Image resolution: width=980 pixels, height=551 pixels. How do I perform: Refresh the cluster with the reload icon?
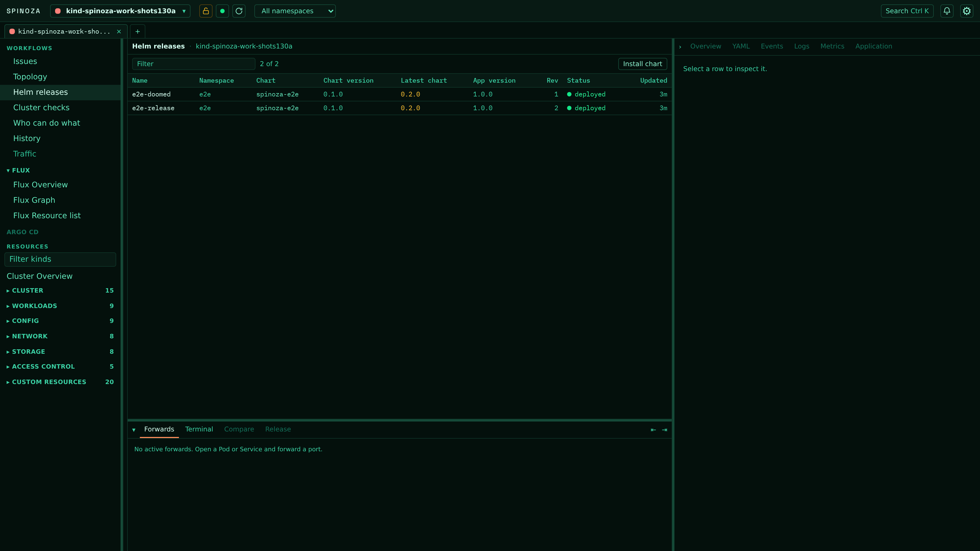pyautogui.click(x=239, y=11)
